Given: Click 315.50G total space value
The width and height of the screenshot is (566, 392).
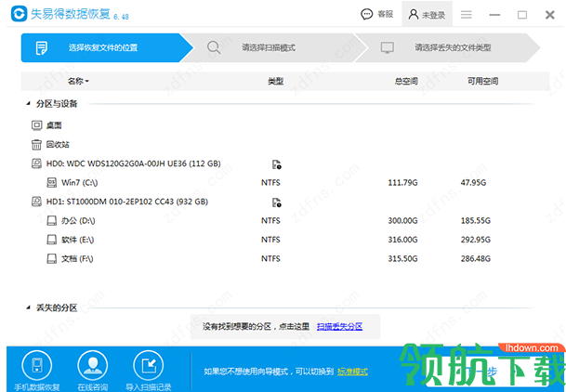Looking at the screenshot, I should [x=402, y=259].
